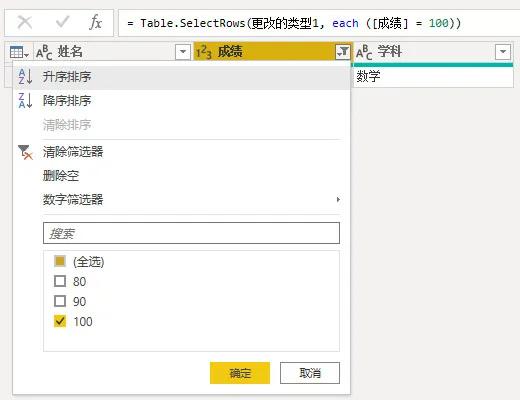520x400 pixels.
Task: Cancel formula edit with the X icon
Action: [x=25, y=23]
